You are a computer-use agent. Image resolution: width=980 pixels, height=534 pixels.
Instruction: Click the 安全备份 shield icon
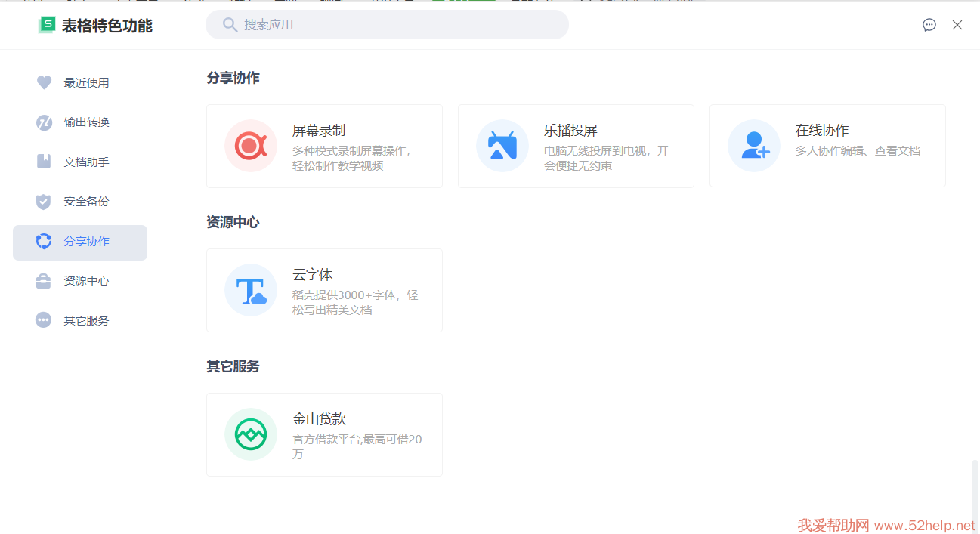(44, 202)
